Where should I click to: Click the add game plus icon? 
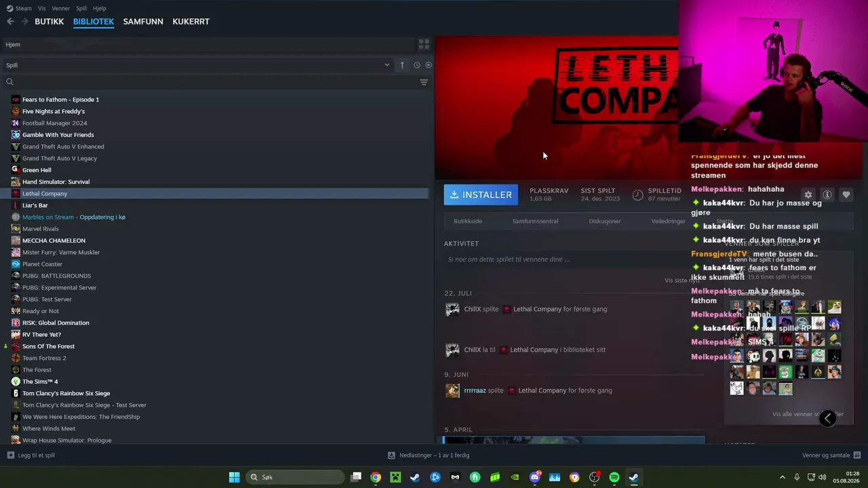(x=10, y=455)
